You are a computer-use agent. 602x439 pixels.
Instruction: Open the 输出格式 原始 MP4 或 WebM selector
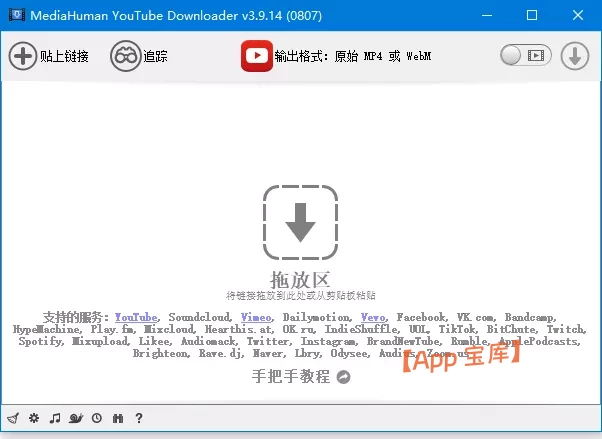click(x=353, y=56)
